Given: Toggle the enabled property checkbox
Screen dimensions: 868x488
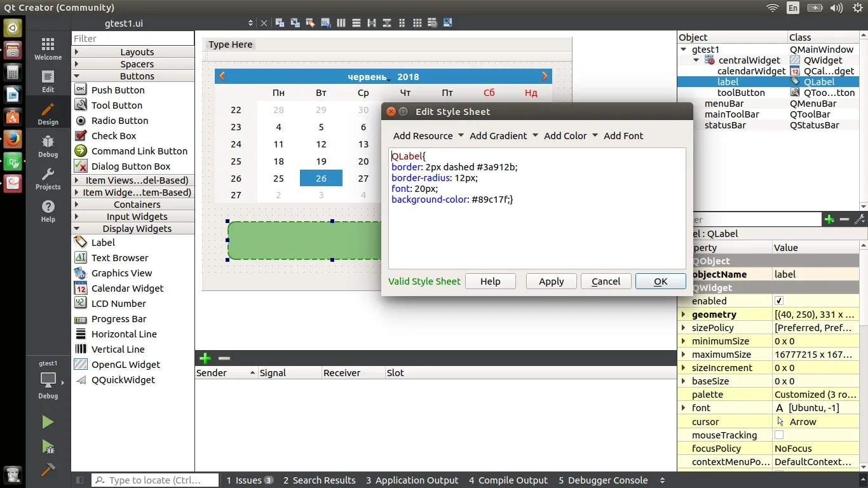Looking at the screenshot, I should (779, 301).
